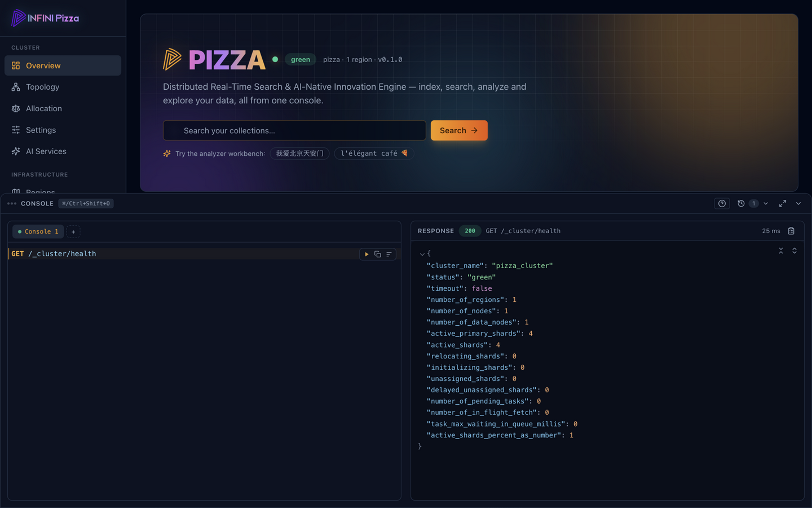Open request history clock icon
This screenshot has height=508, width=812.
click(x=741, y=203)
